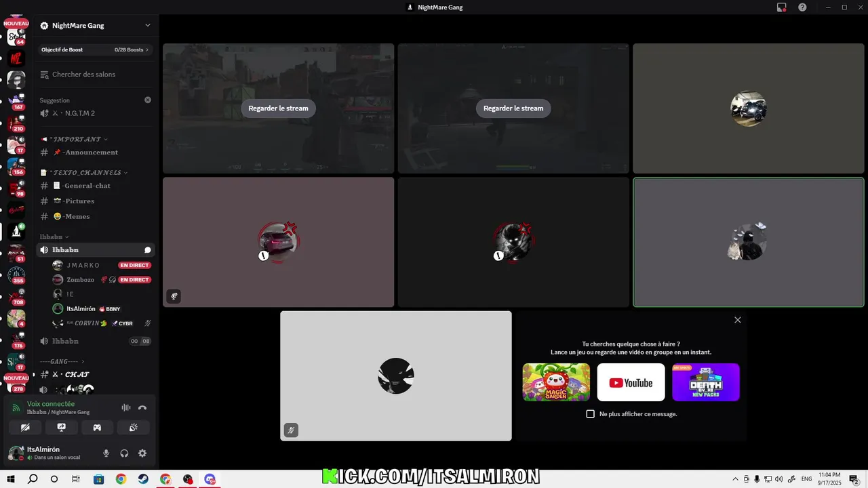Focus the car avatar tile with muted mic
The image size is (868, 488).
click(278, 242)
